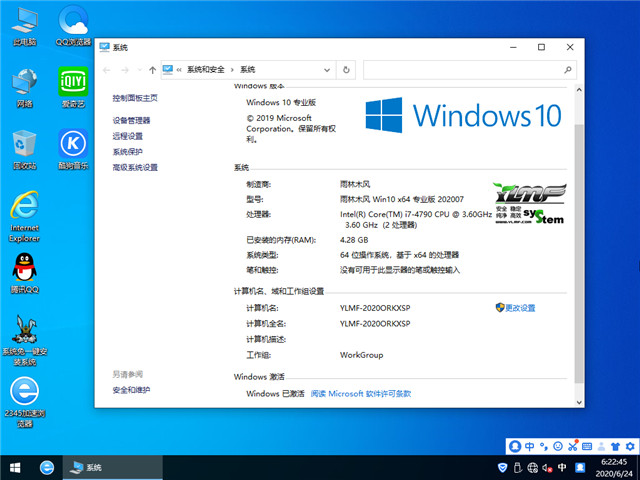The width and height of the screenshot is (640, 480).
Task: Open recent locations dropdown arrow
Action: 140,70
